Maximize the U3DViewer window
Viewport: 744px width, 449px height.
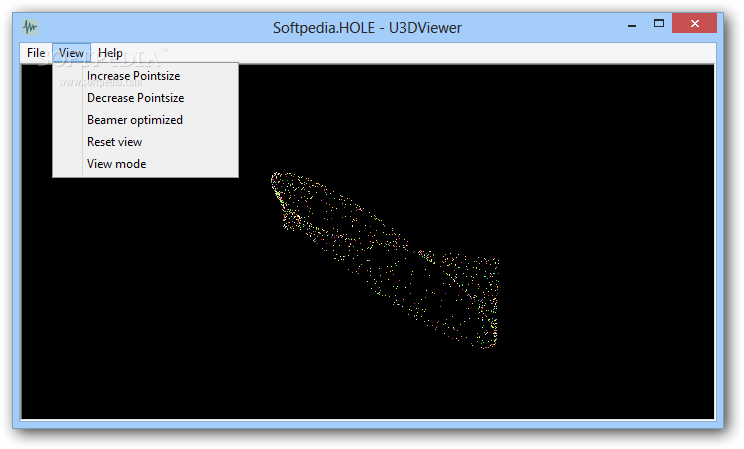(659, 24)
